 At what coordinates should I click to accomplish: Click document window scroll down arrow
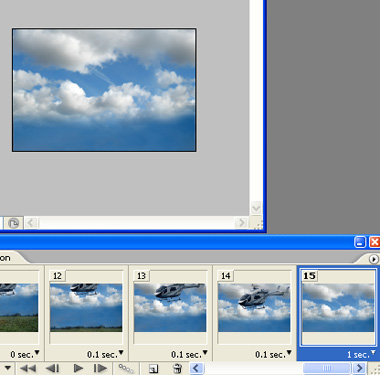point(256,208)
